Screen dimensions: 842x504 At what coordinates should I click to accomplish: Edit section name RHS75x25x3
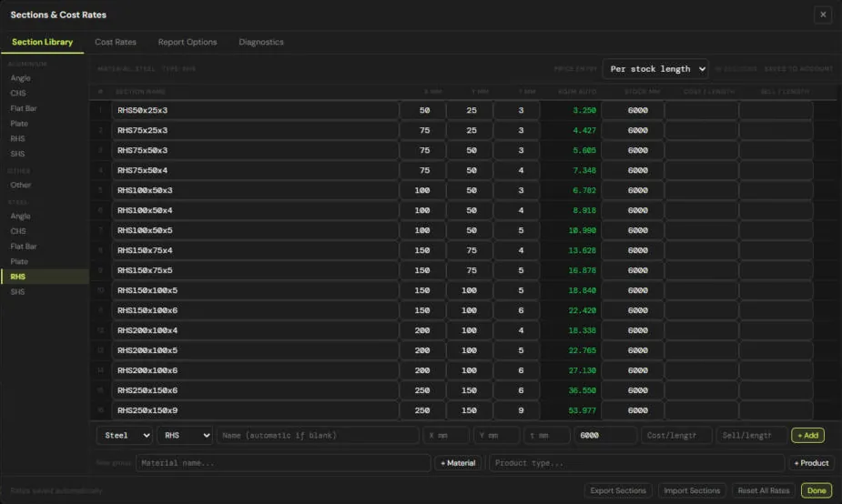click(x=255, y=130)
